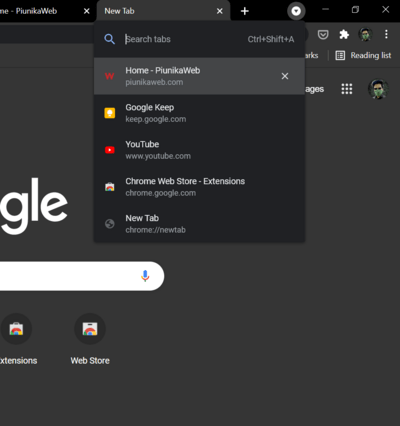Switch to Google Keep in tab list
This screenshot has height=426, width=400.
[199, 113]
